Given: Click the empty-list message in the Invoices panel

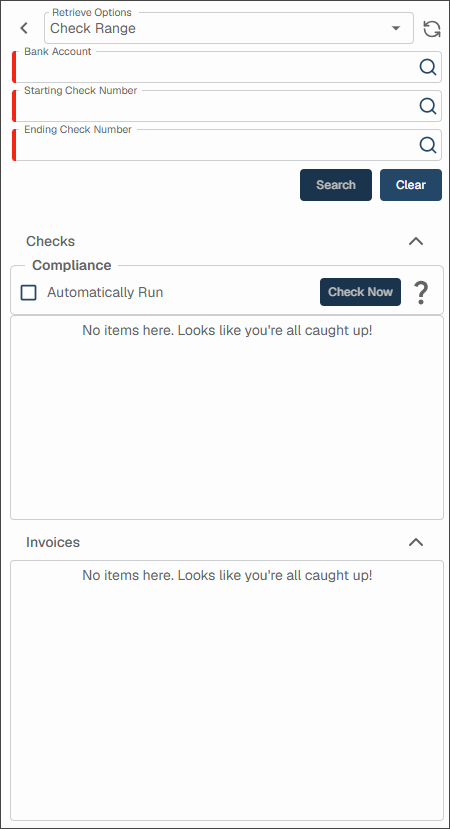Looking at the screenshot, I should [227, 575].
